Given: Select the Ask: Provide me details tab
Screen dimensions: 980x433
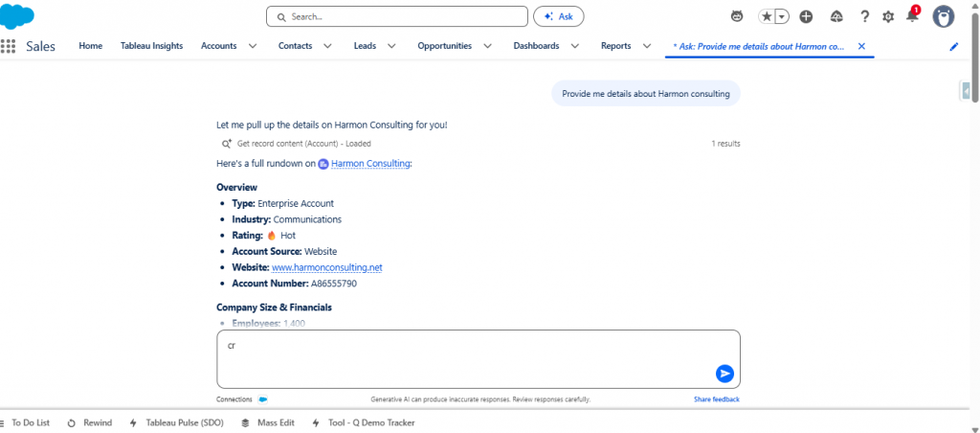Looking at the screenshot, I should [x=759, y=46].
